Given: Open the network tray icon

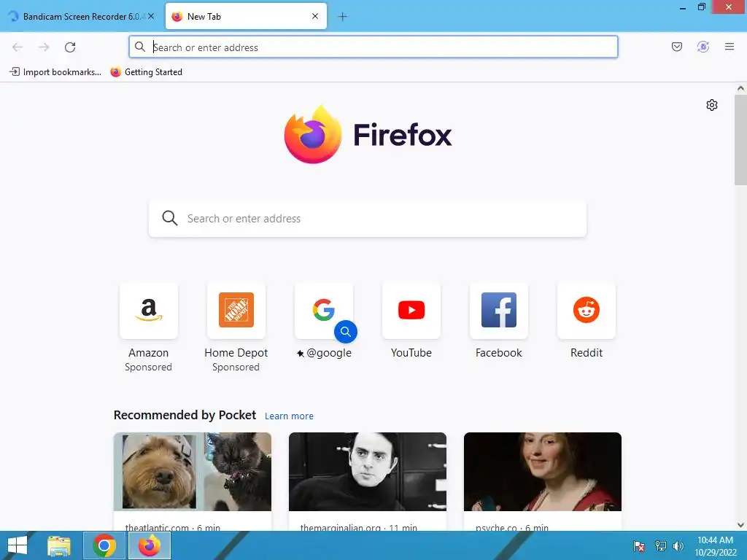Looking at the screenshot, I should 660,546.
